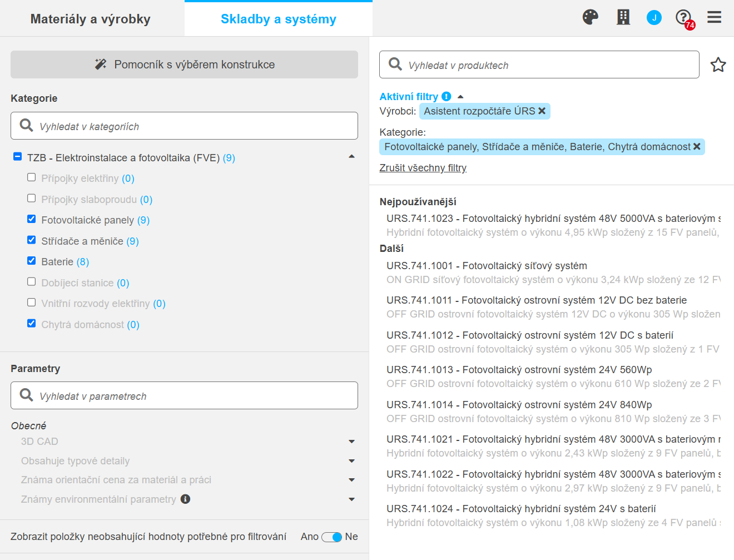Click the building company icon
Screen dimensions: 734x560
(623, 17)
